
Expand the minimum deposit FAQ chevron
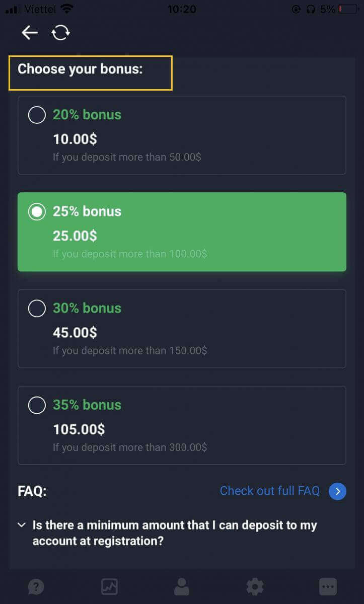[22, 525]
